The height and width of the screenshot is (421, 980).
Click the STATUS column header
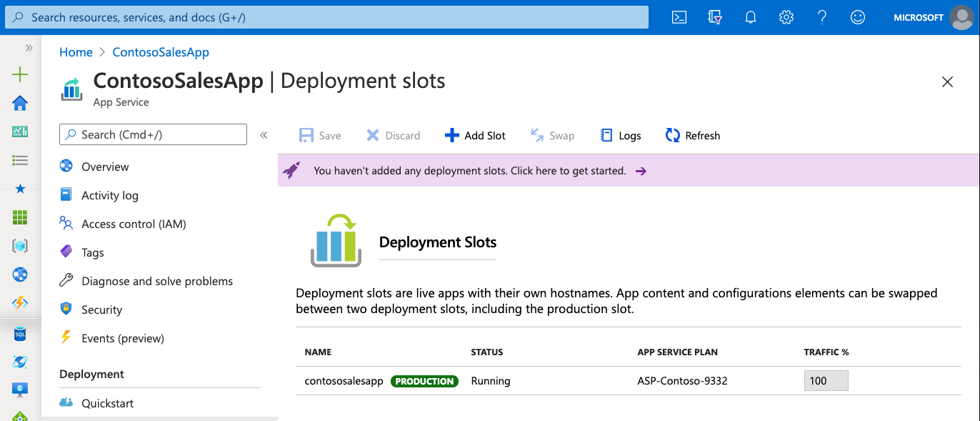click(487, 352)
